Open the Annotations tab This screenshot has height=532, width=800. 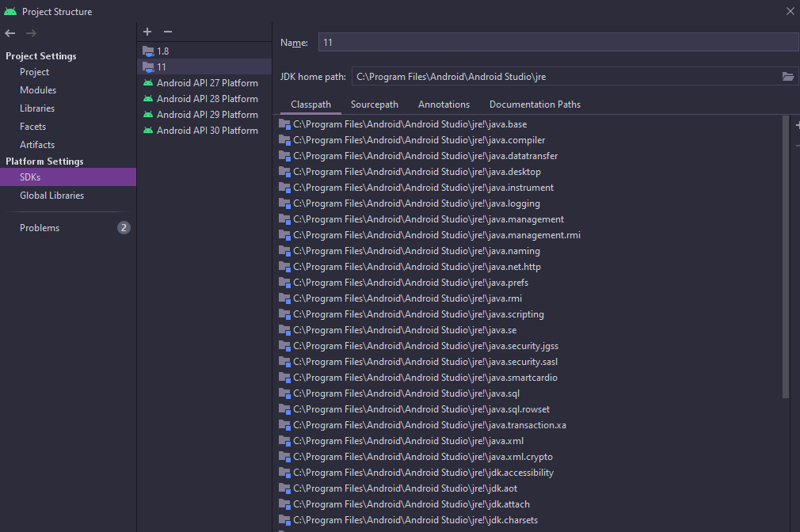pyautogui.click(x=444, y=104)
